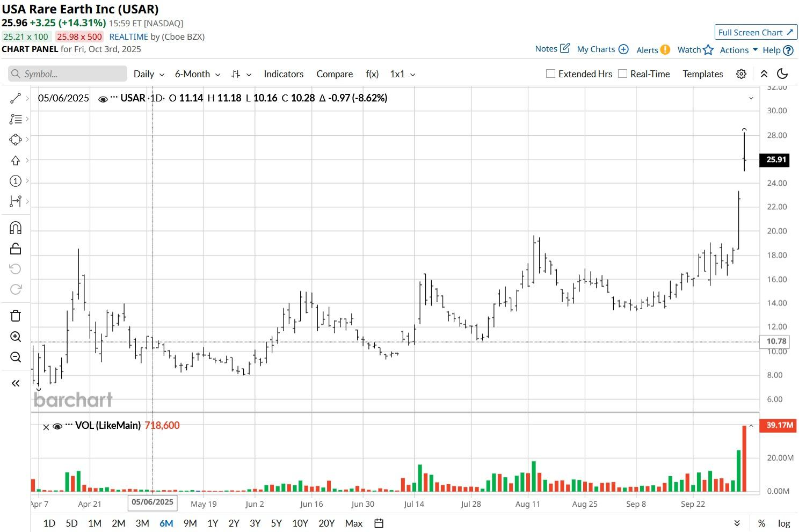
Task: Open the 1x1 grid layout dropdown
Action: coord(402,74)
